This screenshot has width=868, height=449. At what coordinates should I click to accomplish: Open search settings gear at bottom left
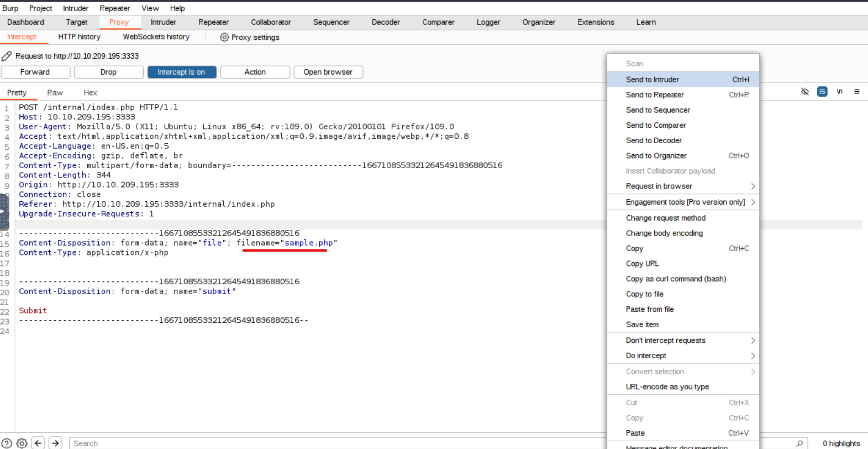tap(22, 443)
